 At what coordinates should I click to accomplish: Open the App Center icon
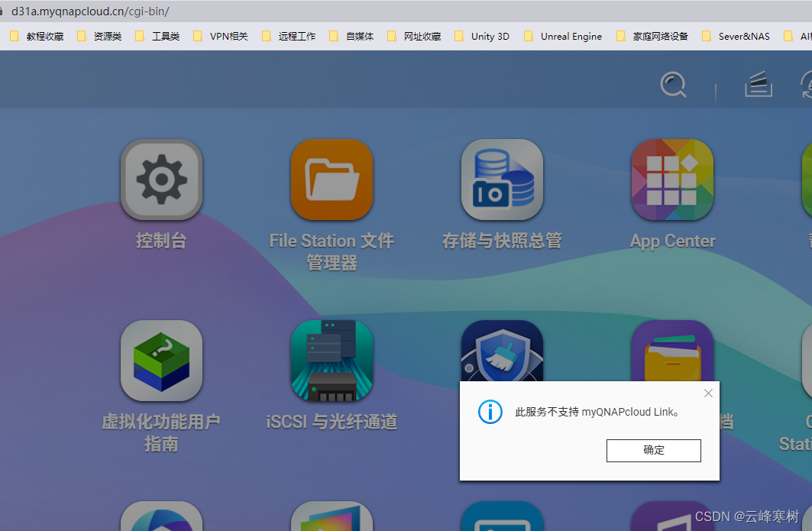(x=672, y=180)
